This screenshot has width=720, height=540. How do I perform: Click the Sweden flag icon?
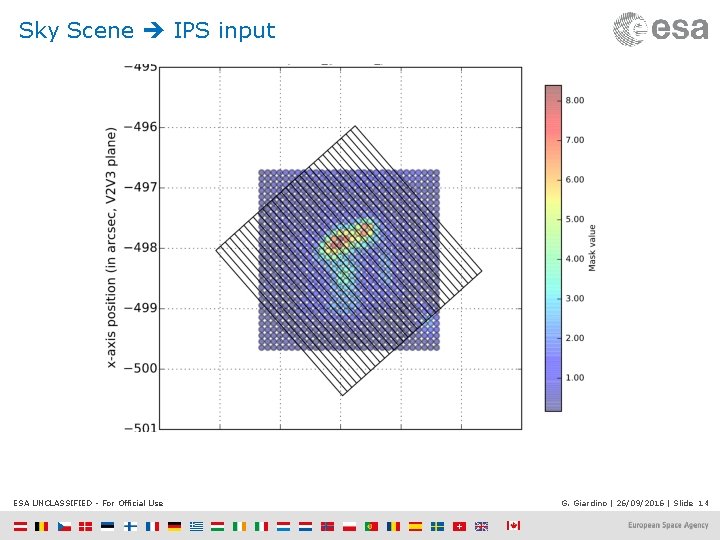click(438, 526)
